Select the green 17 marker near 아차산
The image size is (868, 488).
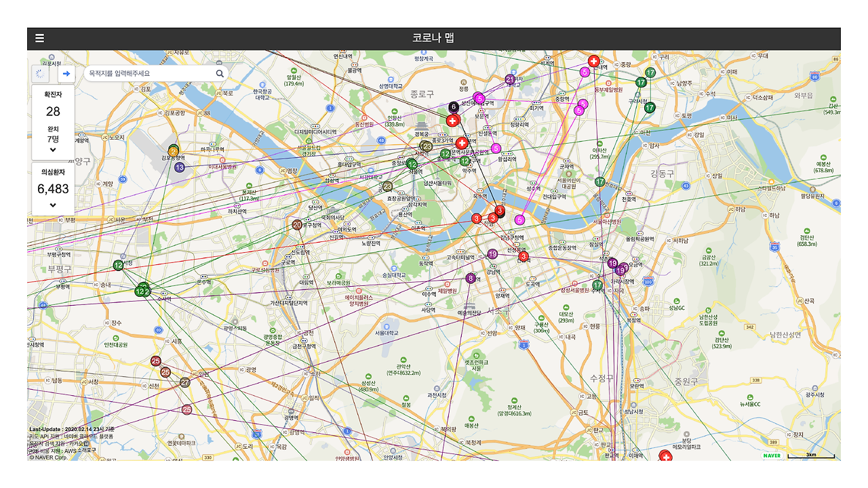pyautogui.click(x=600, y=182)
